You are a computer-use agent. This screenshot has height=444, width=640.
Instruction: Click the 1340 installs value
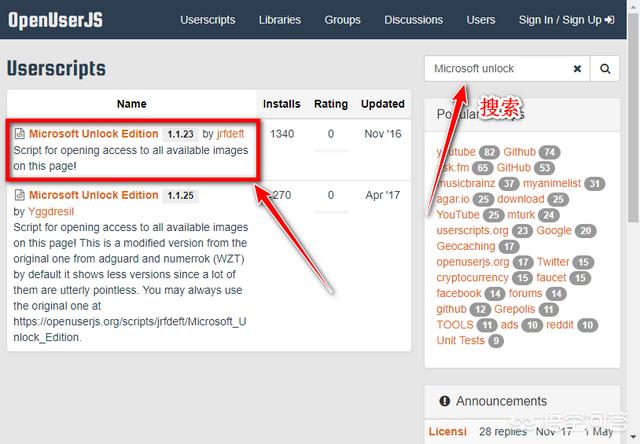click(x=282, y=134)
